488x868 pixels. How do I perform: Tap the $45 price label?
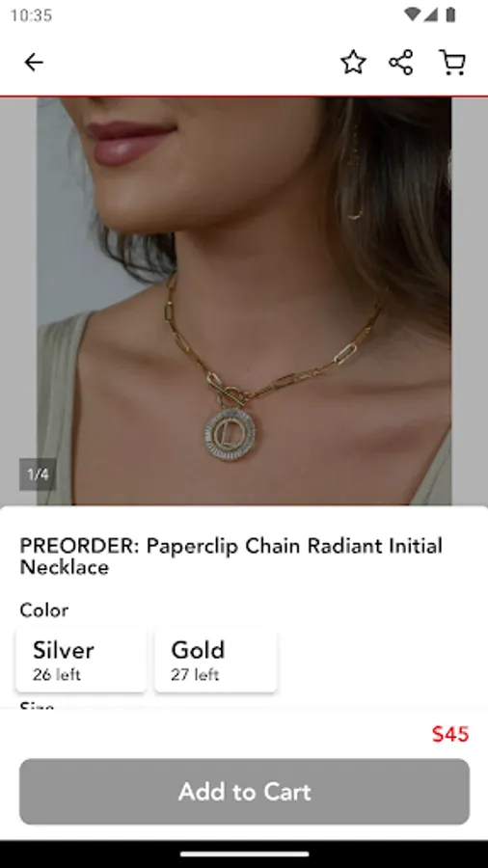click(450, 734)
